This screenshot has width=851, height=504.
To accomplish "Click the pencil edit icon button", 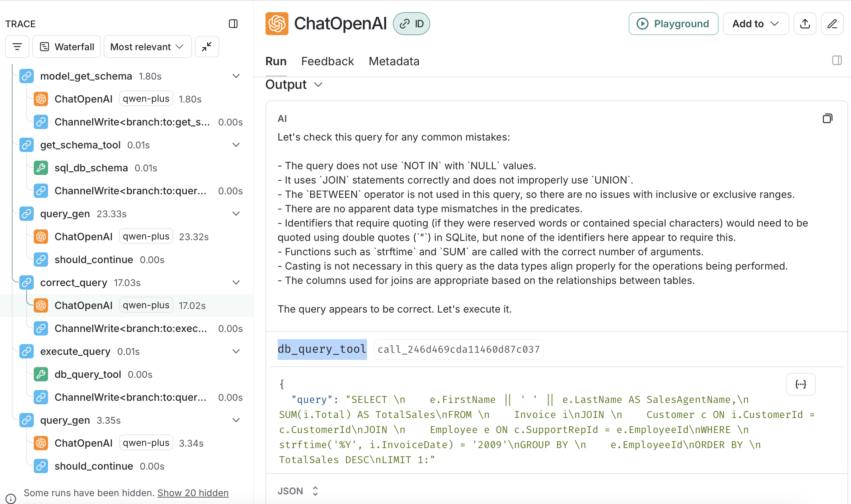I will 832,24.
